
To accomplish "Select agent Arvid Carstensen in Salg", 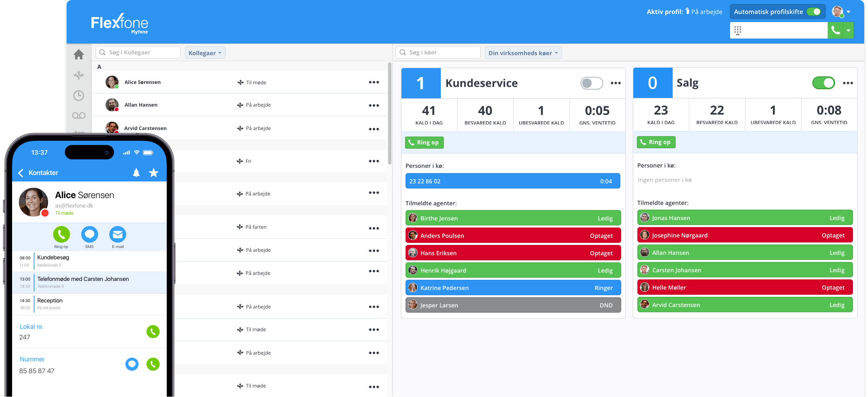I will 745,305.
